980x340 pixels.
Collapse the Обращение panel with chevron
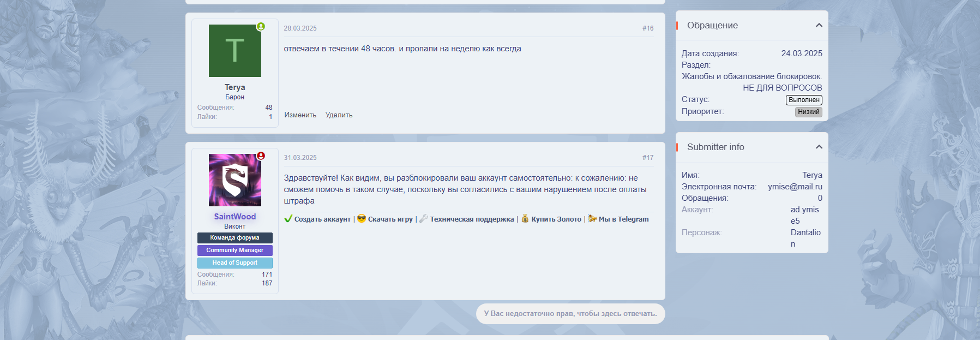tap(819, 25)
